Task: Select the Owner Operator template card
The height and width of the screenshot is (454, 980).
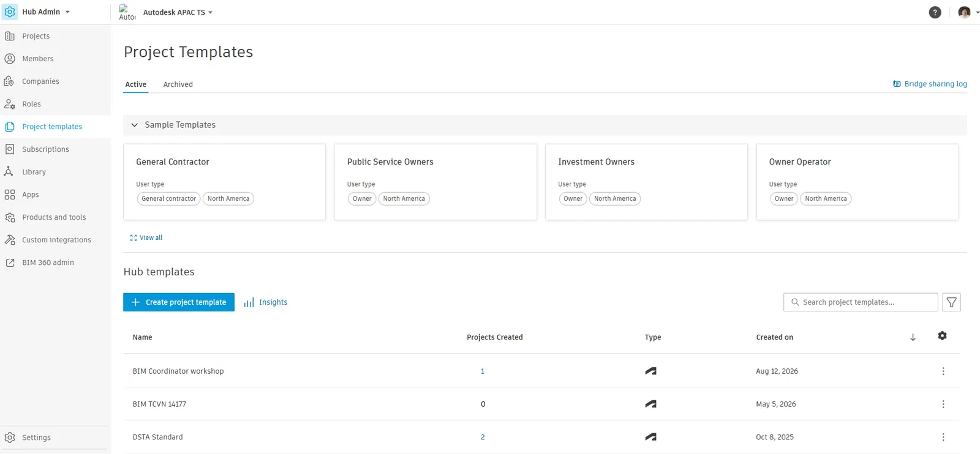Action: click(x=858, y=182)
